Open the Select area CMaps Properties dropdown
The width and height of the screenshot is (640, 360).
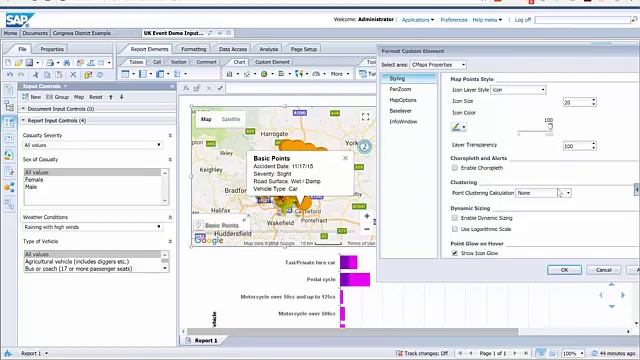coord(438,64)
